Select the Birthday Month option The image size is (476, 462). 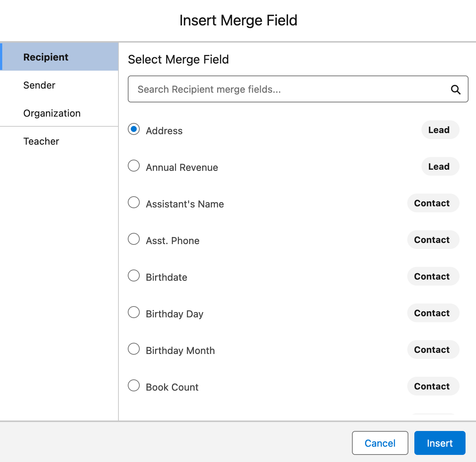pyautogui.click(x=134, y=349)
